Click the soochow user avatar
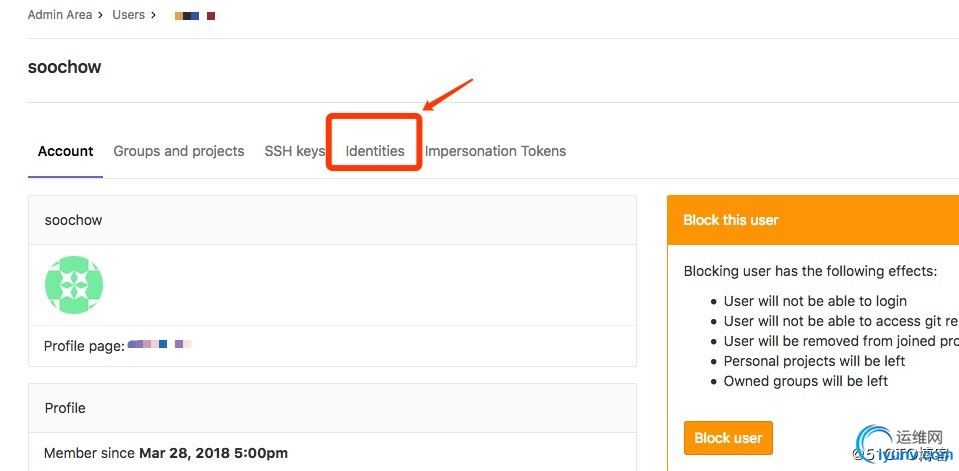The image size is (959, 471). pyautogui.click(x=74, y=285)
